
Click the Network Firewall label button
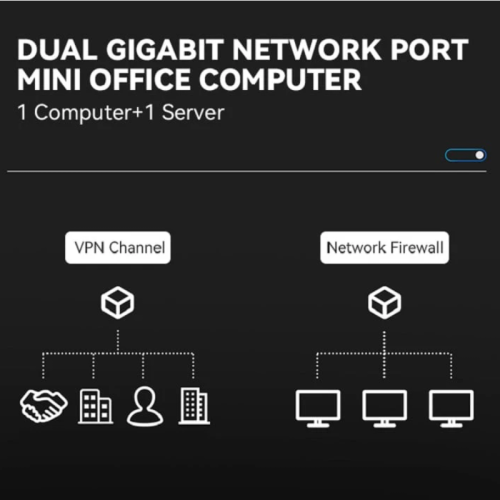click(x=385, y=248)
